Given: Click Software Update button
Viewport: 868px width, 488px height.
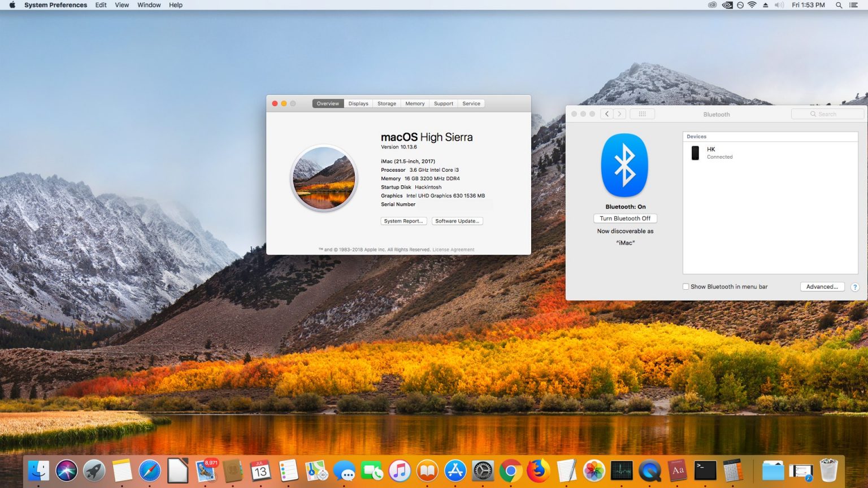Looking at the screenshot, I should 457,221.
